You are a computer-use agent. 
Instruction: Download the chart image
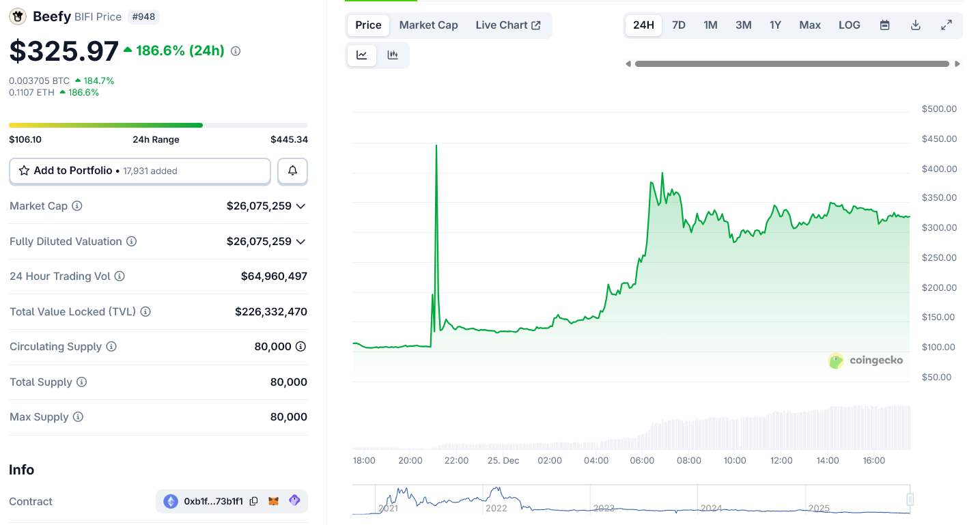915,25
